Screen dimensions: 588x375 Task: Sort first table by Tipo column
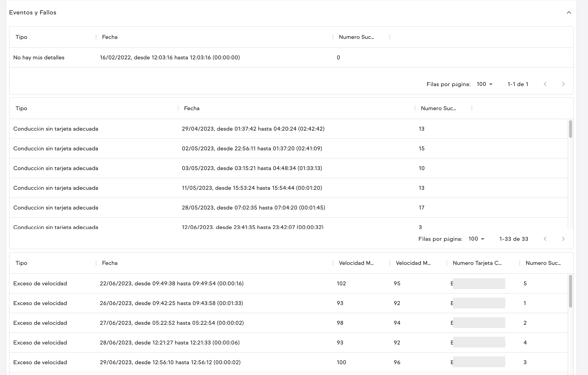point(21,37)
